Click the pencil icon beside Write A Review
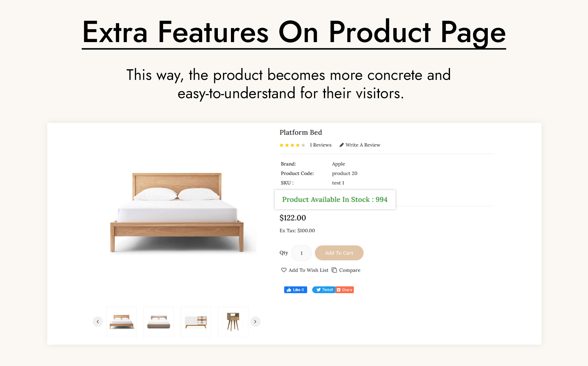 click(x=342, y=145)
